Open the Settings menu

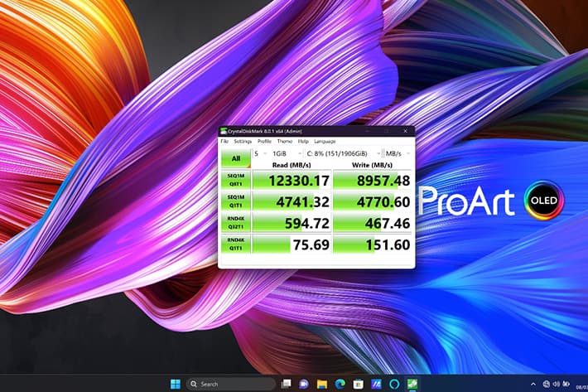pos(243,142)
